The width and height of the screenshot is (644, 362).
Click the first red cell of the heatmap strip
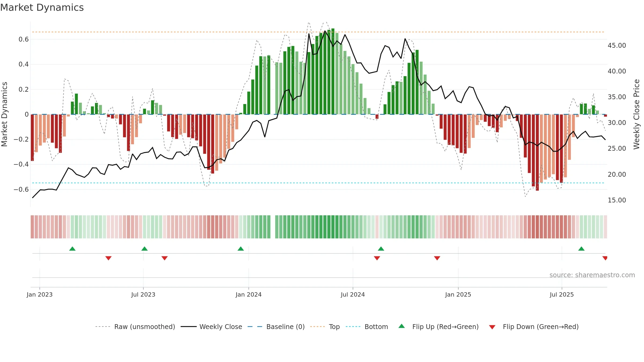[x=32, y=227]
